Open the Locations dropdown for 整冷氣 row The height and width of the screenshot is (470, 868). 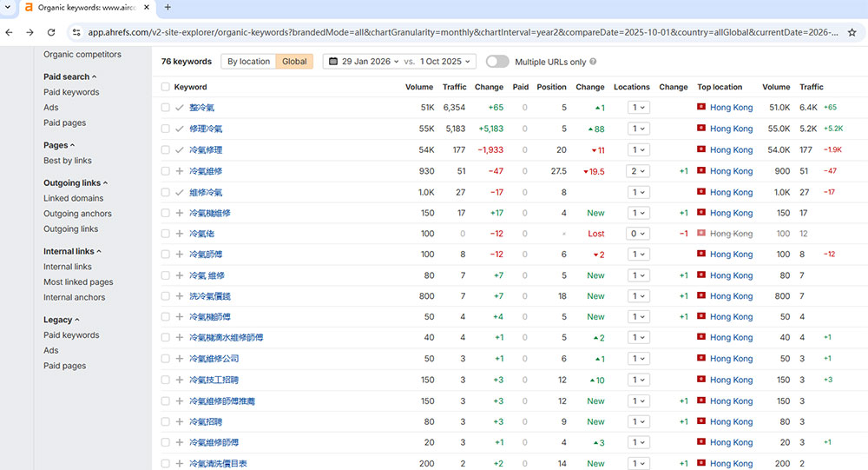[638, 108]
